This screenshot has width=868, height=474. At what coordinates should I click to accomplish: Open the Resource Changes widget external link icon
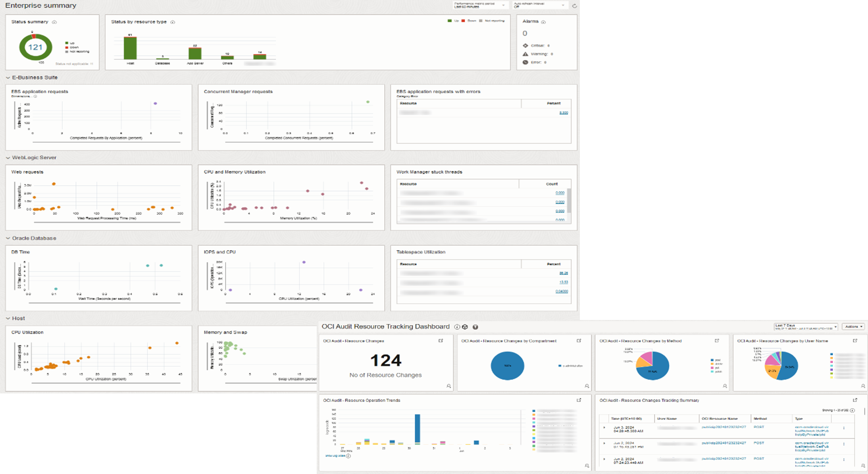[x=440, y=341]
